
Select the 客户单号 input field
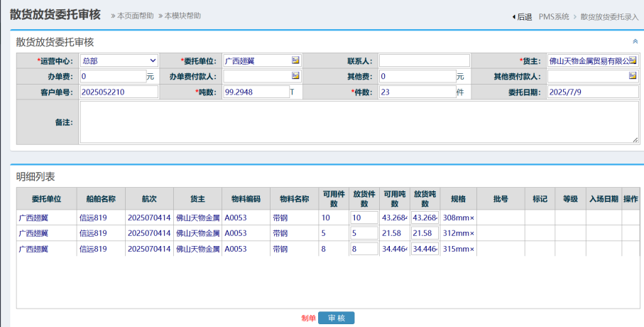[119, 92]
